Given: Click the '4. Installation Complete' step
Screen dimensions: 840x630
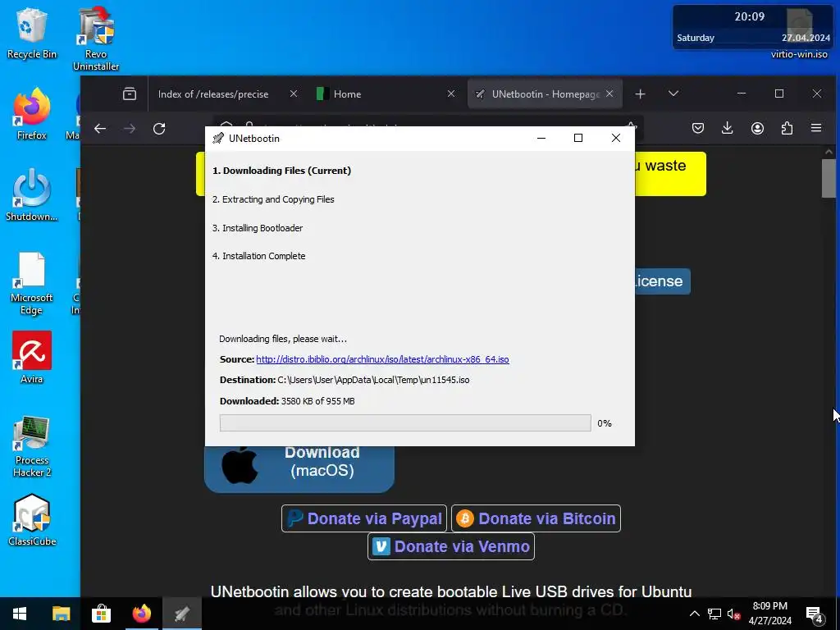Looking at the screenshot, I should pyautogui.click(x=258, y=256).
